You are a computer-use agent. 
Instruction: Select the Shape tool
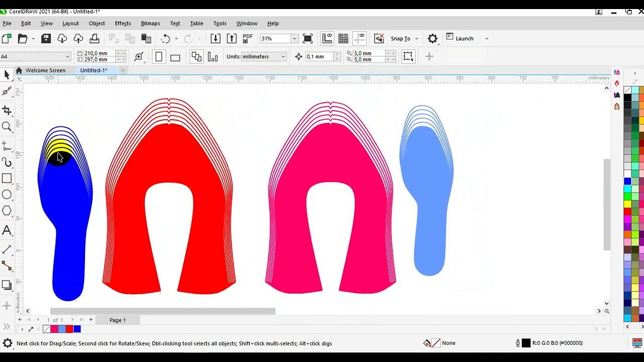point(7,91)
